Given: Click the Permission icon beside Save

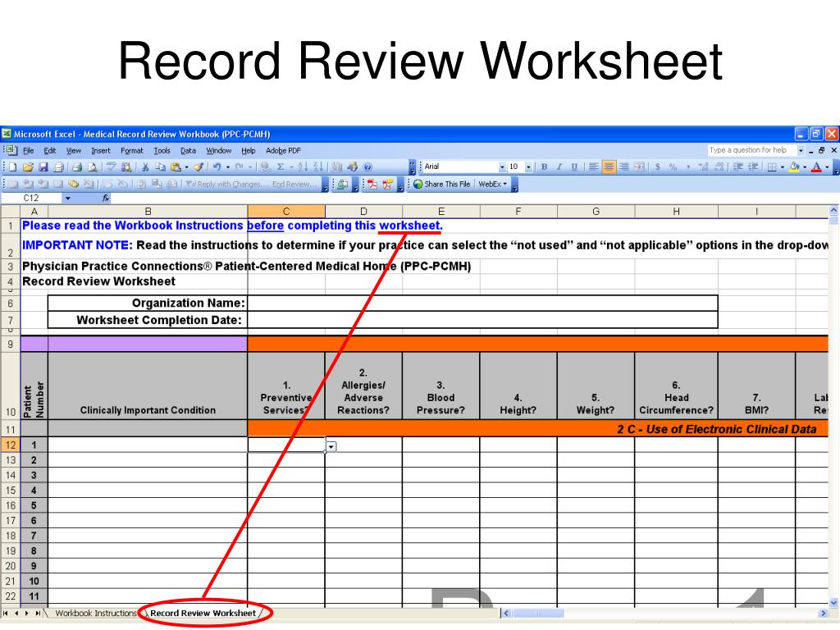Looking at the screenshot, I should coord(58,167).
